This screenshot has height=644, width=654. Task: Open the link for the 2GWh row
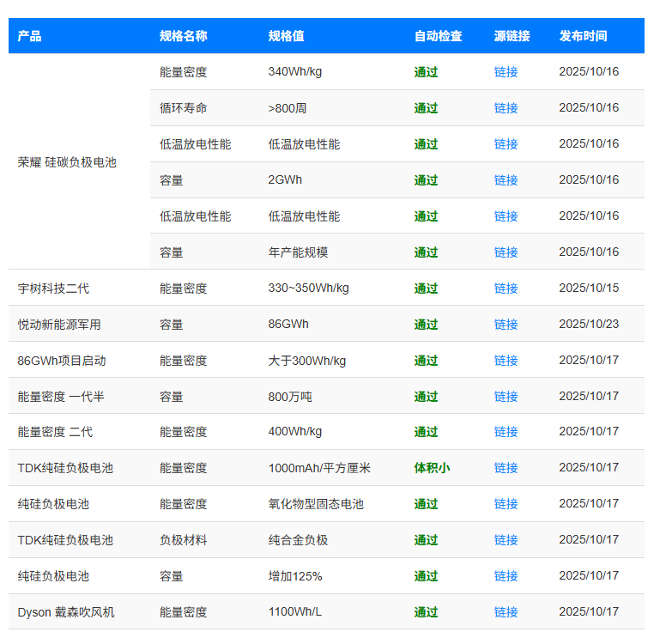pos(506,180)
